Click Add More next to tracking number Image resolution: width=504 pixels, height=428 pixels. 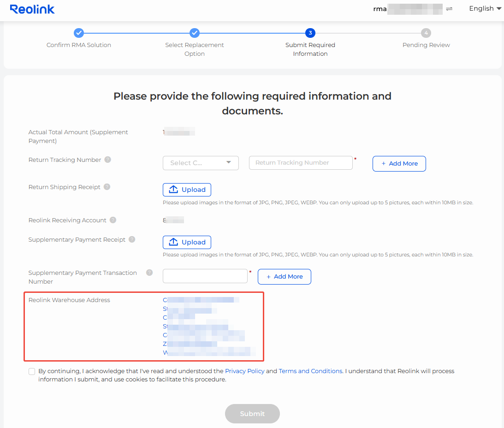click(399, 163)
